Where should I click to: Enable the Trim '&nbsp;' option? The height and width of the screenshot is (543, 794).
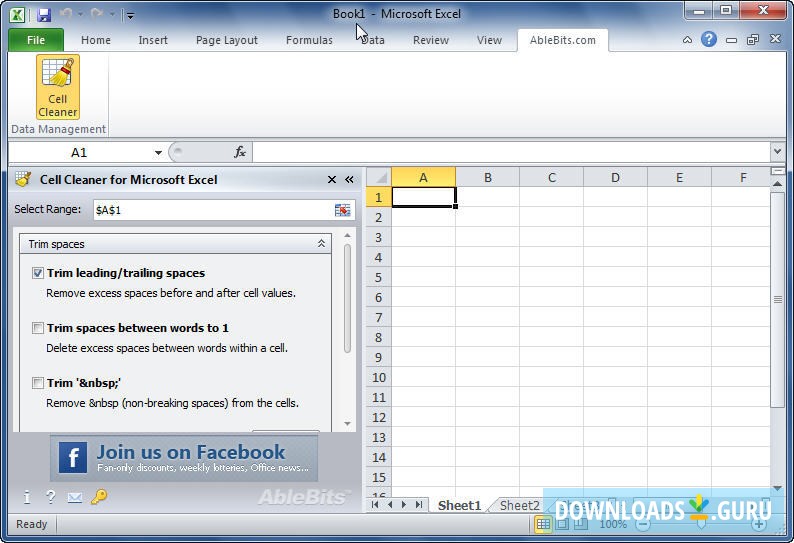pyautogui.click(x=37, y=383)
